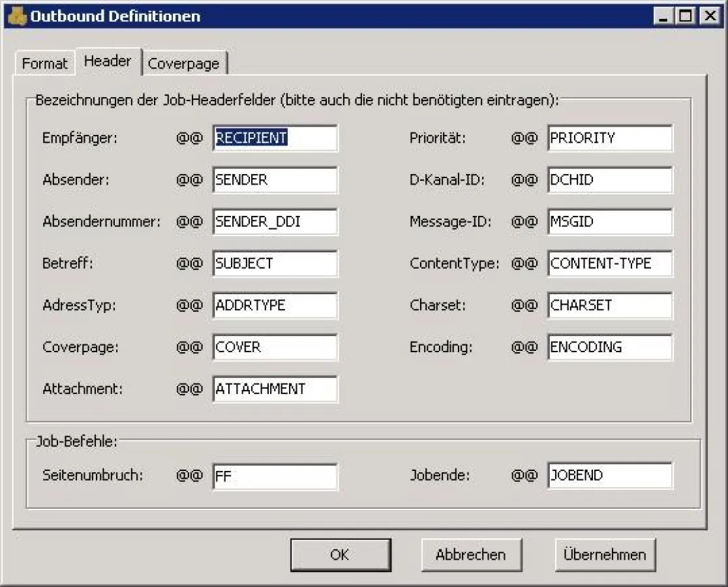Click the JOBEND field next to Jobende

[610, 476]
